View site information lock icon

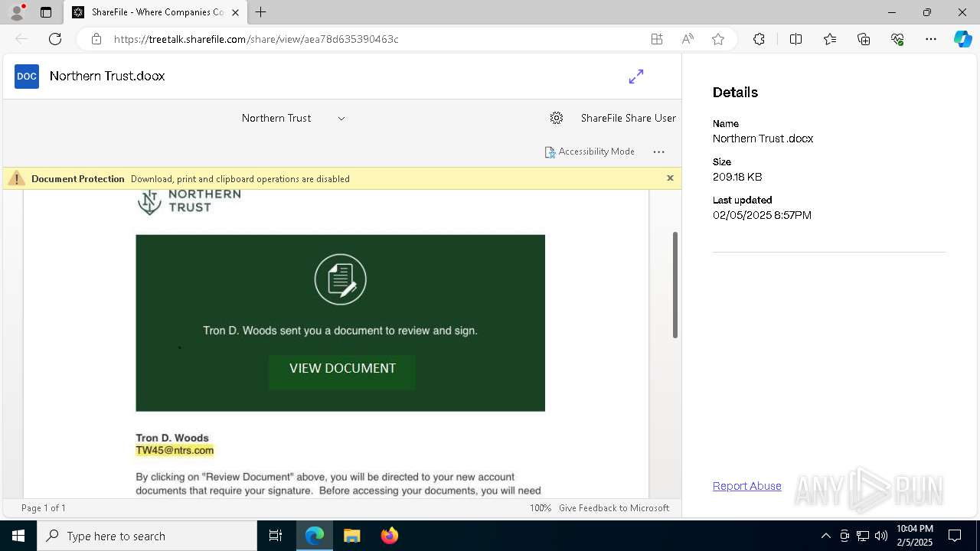pyautogui.click(x=96, y=39)
